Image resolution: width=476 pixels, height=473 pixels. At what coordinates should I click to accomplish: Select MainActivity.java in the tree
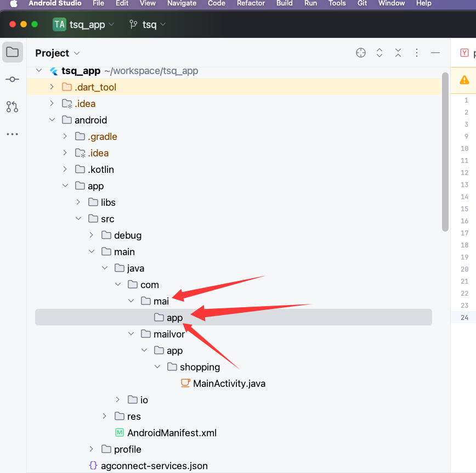pos(229,384)
